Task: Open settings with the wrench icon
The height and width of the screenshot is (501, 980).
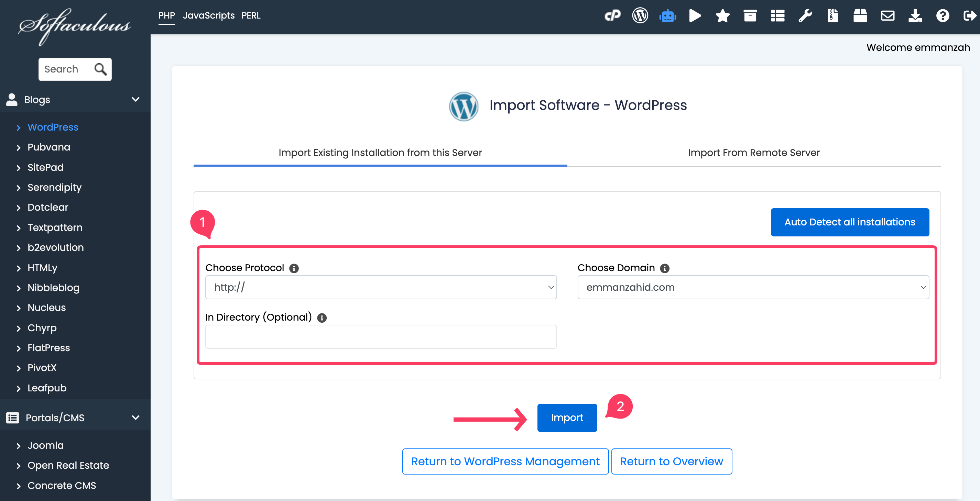Action: [x=805, y=15]
